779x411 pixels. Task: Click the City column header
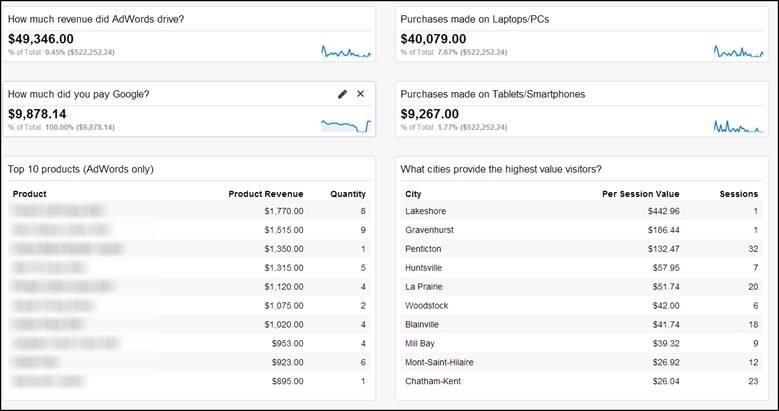click(413, 194)
